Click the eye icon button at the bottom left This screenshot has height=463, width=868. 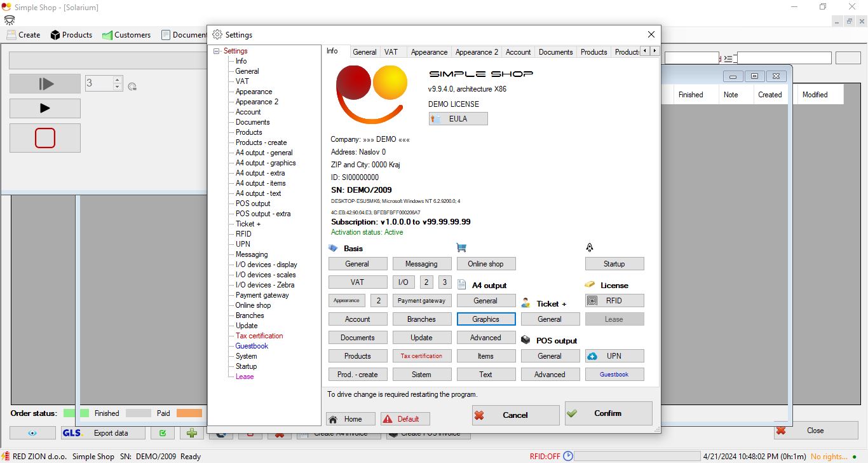pyautogui.click(x=32, y=433)
